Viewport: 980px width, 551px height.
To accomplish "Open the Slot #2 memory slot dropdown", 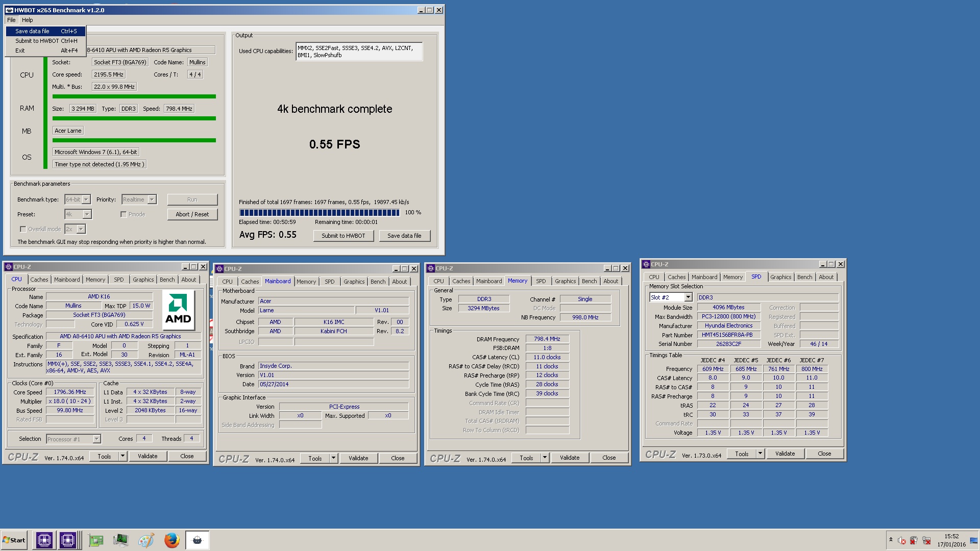I will [x=688, y=297].
